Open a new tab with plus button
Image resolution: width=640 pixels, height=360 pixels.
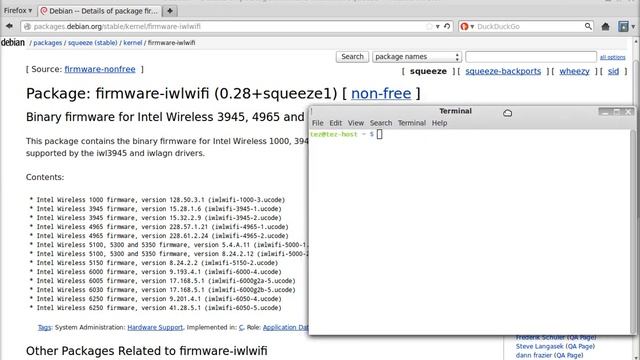click(x=170, y=11)
